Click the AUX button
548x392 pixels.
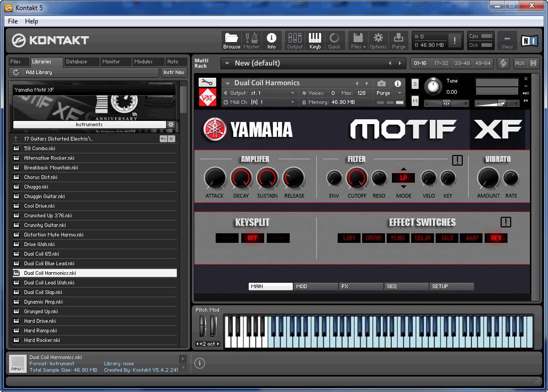click(520, 63)
